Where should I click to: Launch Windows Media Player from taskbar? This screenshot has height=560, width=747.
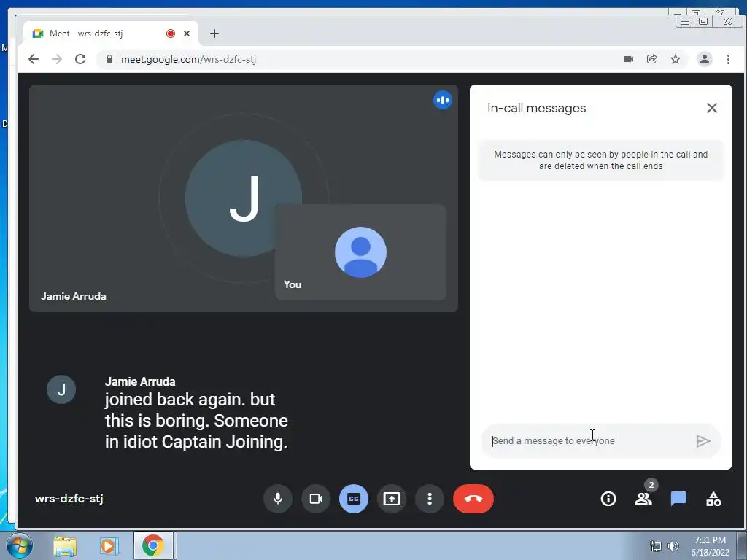(108, 545)
